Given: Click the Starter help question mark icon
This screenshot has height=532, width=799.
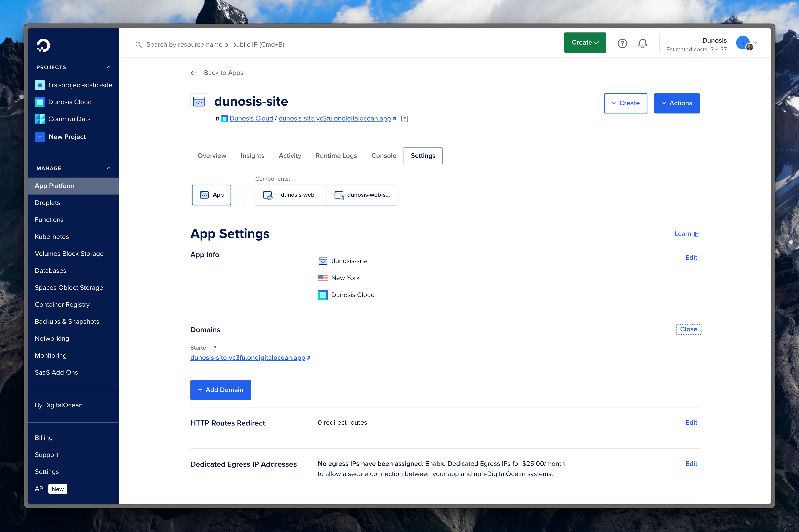Looking at the screenshot, I should pyautogui.click(x=215, y=347).
